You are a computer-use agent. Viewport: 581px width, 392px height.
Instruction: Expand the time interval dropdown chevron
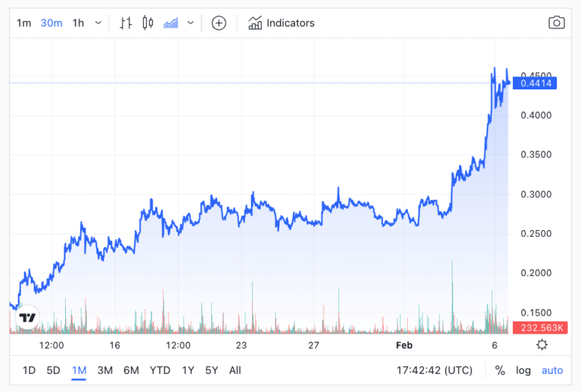tap(98, 23)
